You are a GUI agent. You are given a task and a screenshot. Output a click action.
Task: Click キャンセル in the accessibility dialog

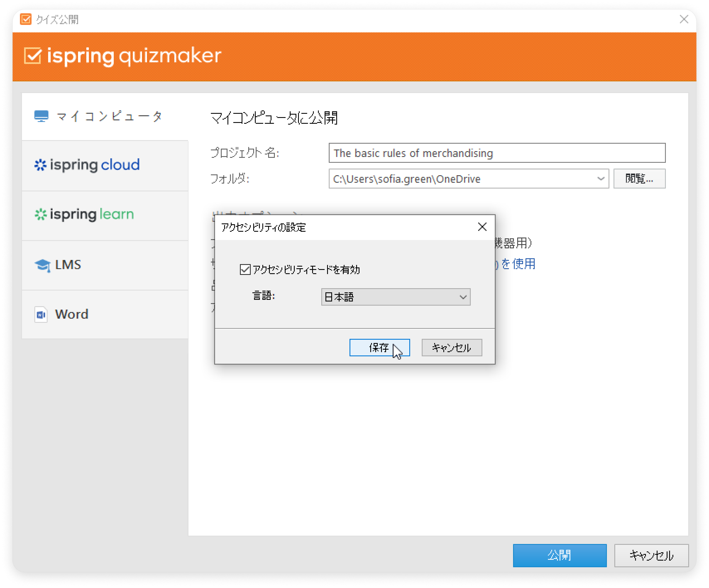click(452, 348)
